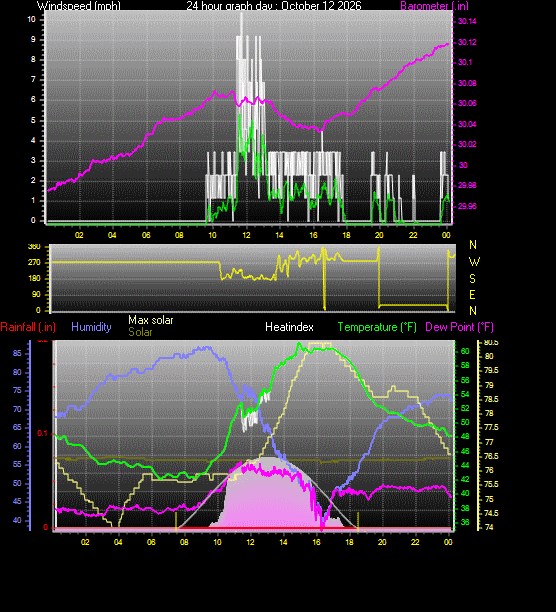Select wind direction axis value 90
556x612 pixels.
tap(36, 294)
